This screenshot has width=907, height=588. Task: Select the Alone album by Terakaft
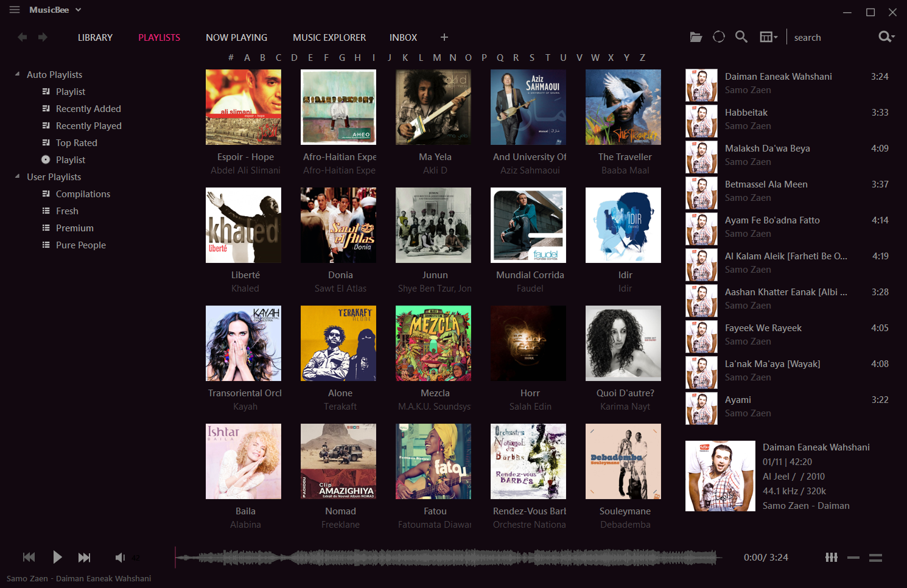[x=338, y=343]
